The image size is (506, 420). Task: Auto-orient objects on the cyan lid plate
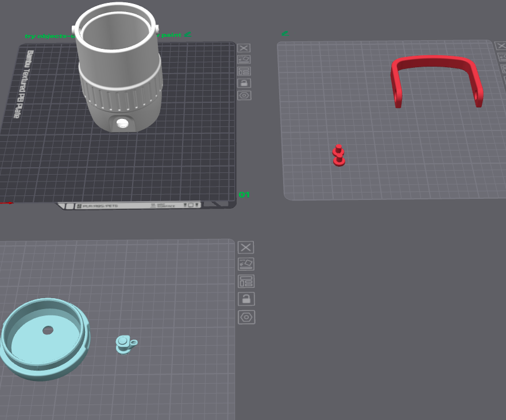[x=246, y=264]
